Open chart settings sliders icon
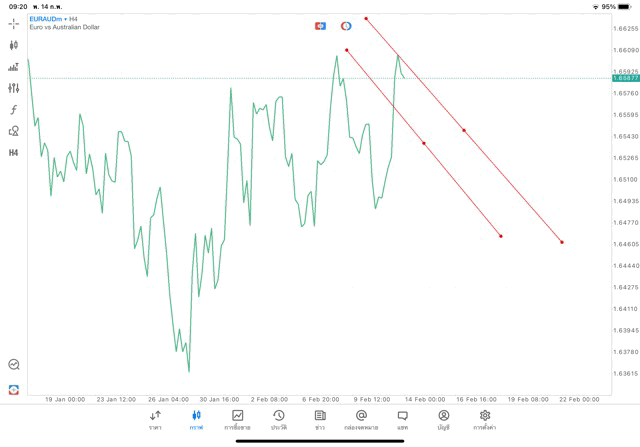Screen dimensions: 640x447 (14, 88)
